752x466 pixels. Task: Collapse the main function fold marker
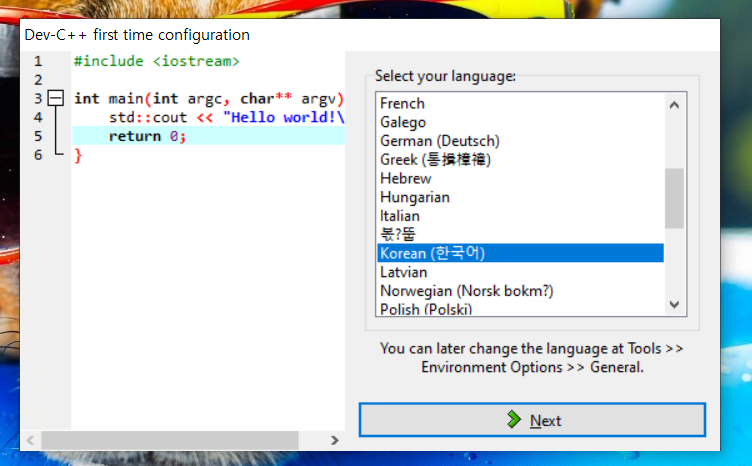[56, 98]
